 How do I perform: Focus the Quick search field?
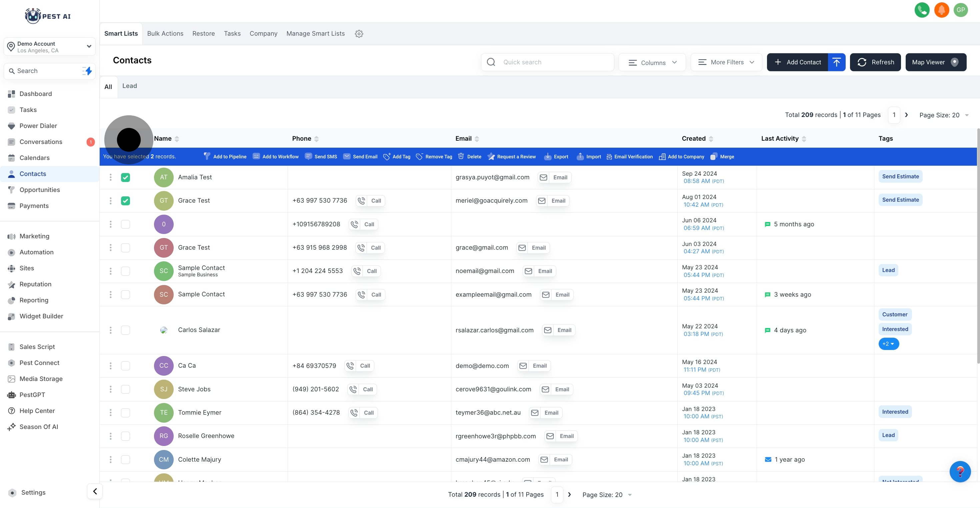tap(548, 62)
